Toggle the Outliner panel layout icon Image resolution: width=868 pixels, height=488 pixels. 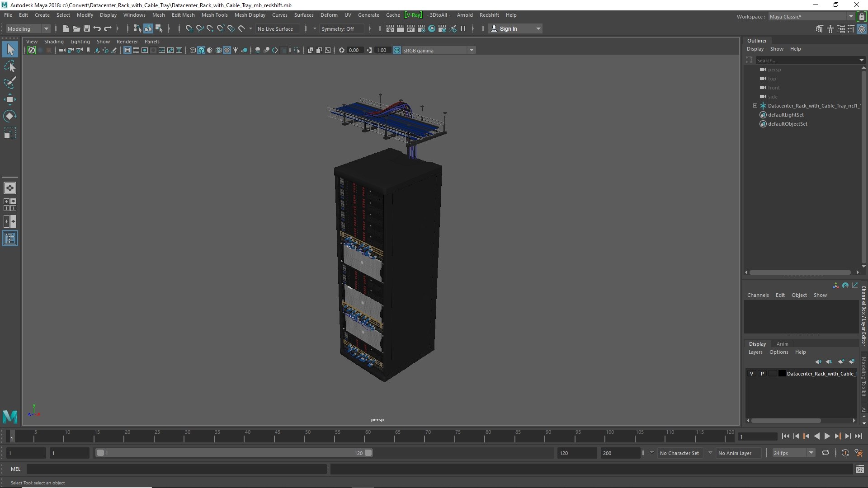(x=10, y=239)
